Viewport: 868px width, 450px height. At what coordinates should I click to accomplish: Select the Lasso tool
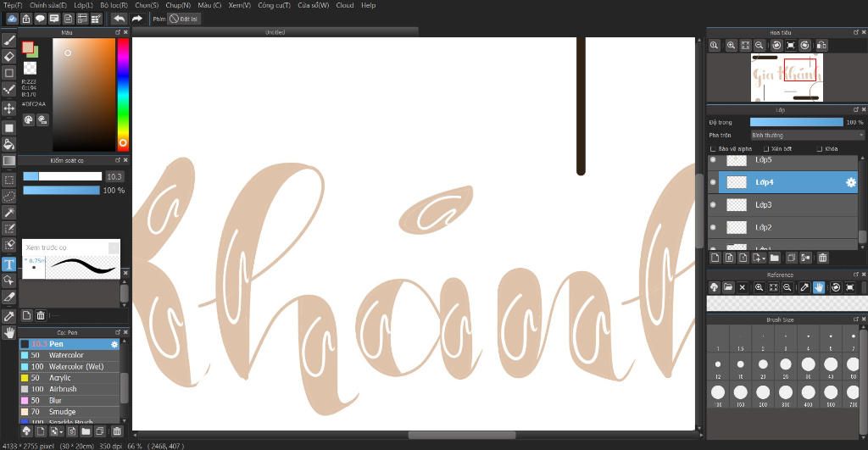point(8,196)
